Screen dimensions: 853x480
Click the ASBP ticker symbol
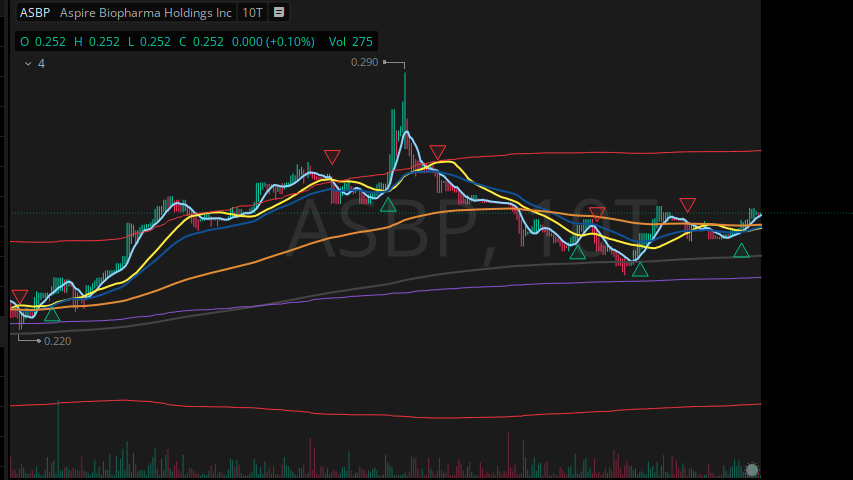(35, 13)
